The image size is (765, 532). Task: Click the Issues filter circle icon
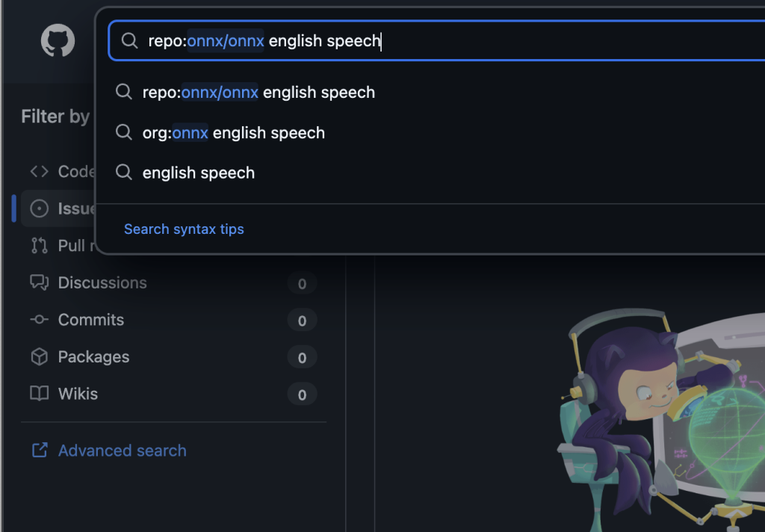point(39,208)
